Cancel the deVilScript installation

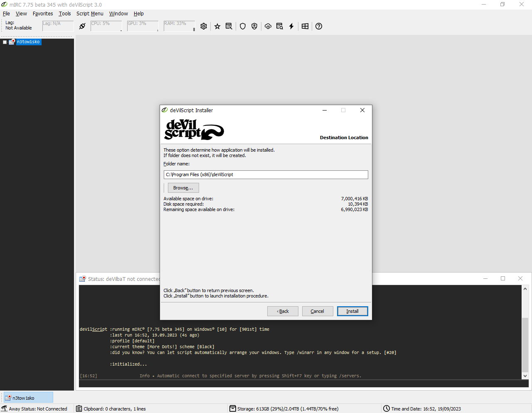point(318,311)
